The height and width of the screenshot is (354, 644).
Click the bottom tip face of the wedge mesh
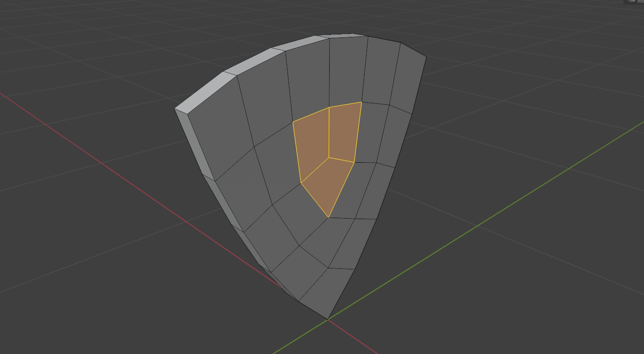[x=327, y=293]
